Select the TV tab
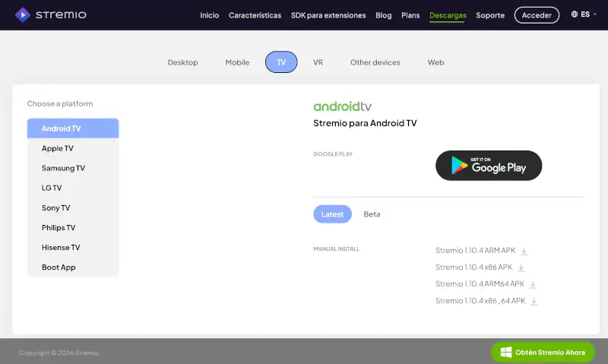The image size is (608, 364). [281, 62]
